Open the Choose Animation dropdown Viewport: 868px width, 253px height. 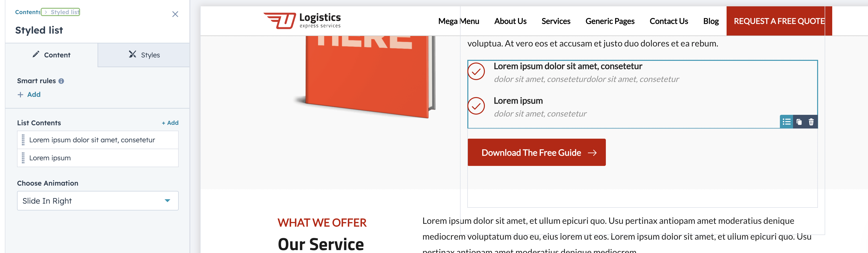(x=98, y=201)
